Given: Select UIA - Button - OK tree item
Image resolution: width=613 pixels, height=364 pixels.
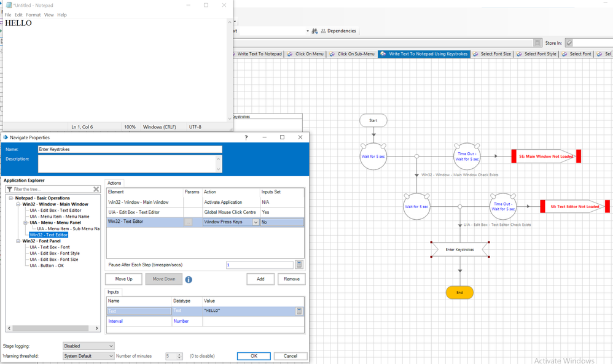Looking at the screenshot, I should click(x=47, y=266).
